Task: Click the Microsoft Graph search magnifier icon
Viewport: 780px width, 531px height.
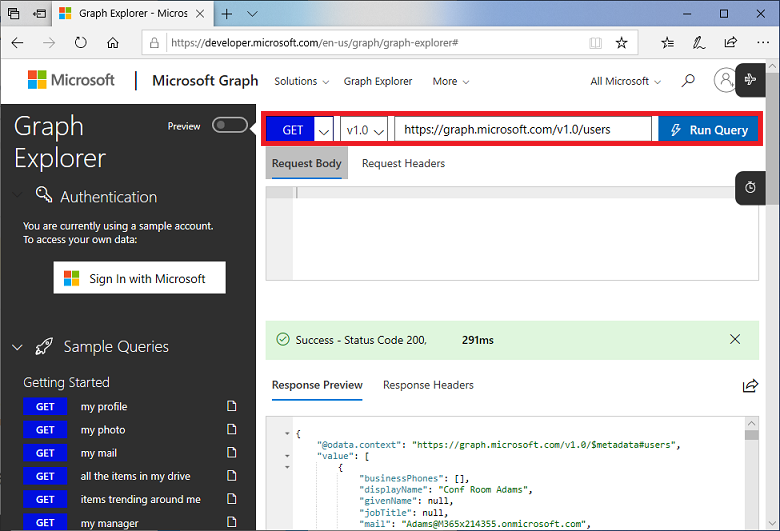Action: coord(688,81)
